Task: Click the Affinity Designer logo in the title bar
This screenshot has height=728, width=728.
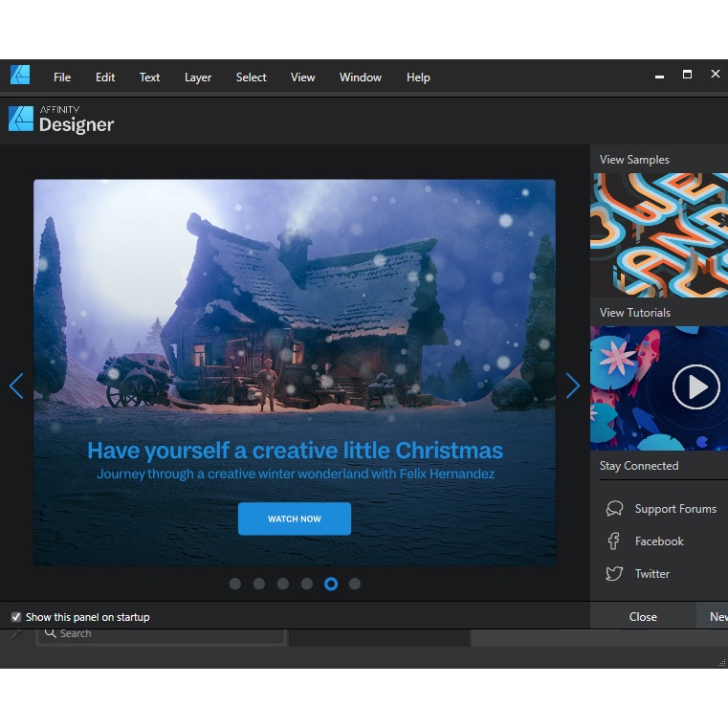Action: [19, 76]
